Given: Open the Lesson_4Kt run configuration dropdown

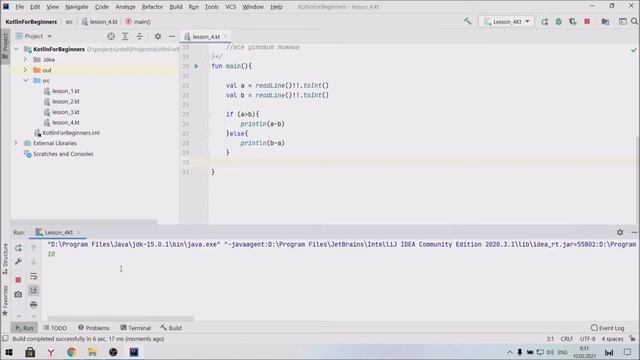Looking at the screenshot, I should pyautogui.click(x=507, y=21).
